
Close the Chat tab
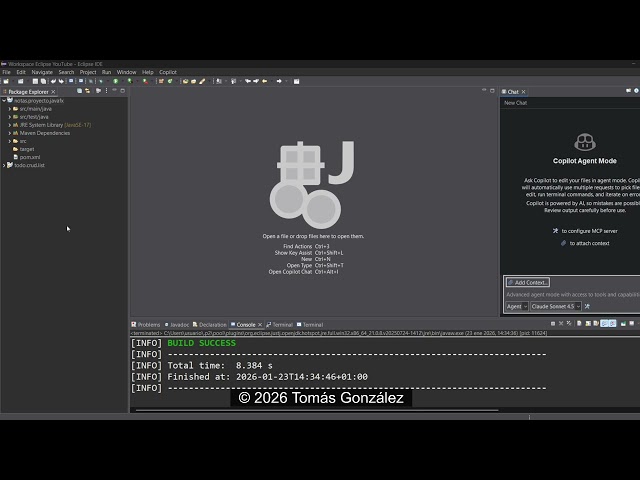pyautogui.click(x=523, y=92)
